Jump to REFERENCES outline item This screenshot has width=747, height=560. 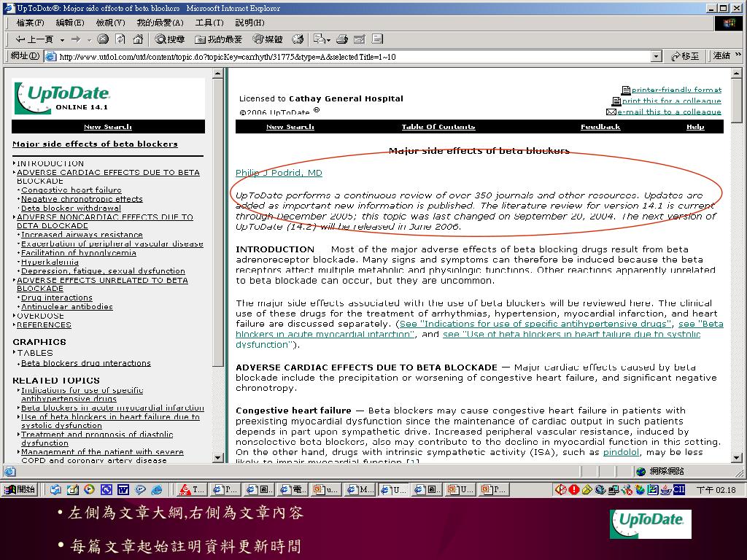coord(44,324)
